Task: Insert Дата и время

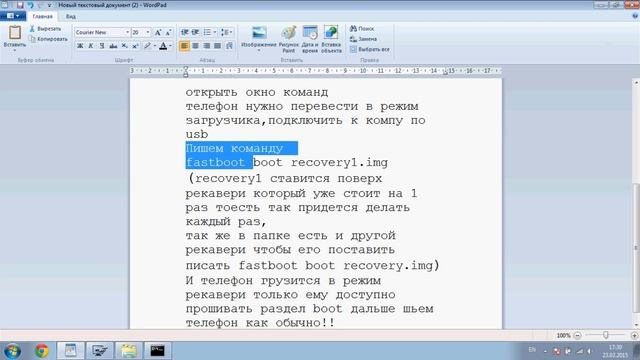Action: tap(310, 39)
